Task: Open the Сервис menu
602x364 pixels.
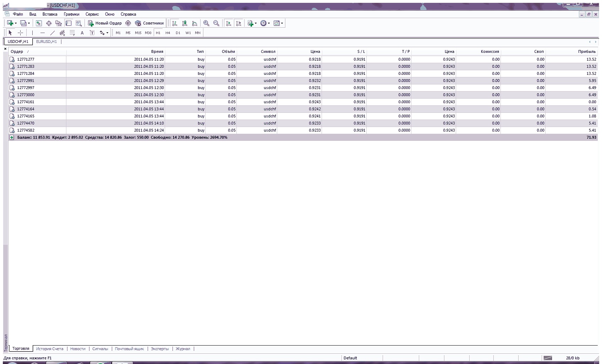Action: click(x=92, y=14)
